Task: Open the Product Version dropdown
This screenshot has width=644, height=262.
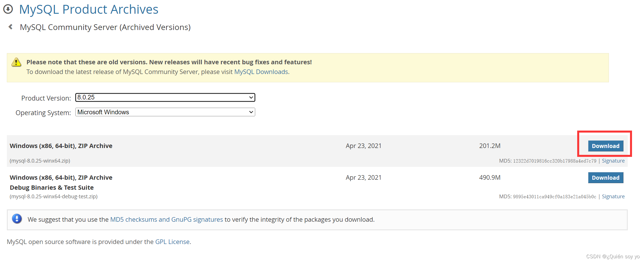Action: tap(165, 97)
